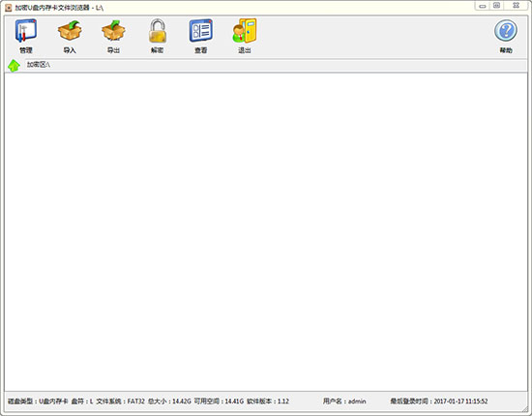This screenshot has width=532, height=416.
Task: Click the 导出 (Export) box icon
Action: (x=113, y=36)
